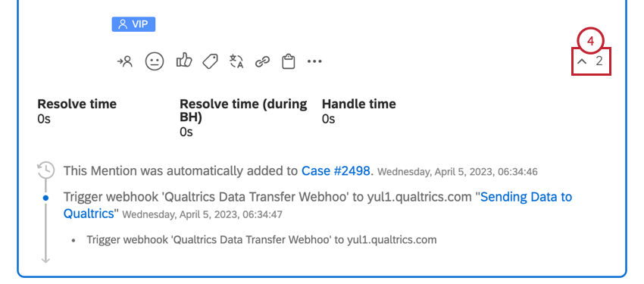The image size is (644, 284).
Task: Click the Resolve time label
Action: [77, 105]
